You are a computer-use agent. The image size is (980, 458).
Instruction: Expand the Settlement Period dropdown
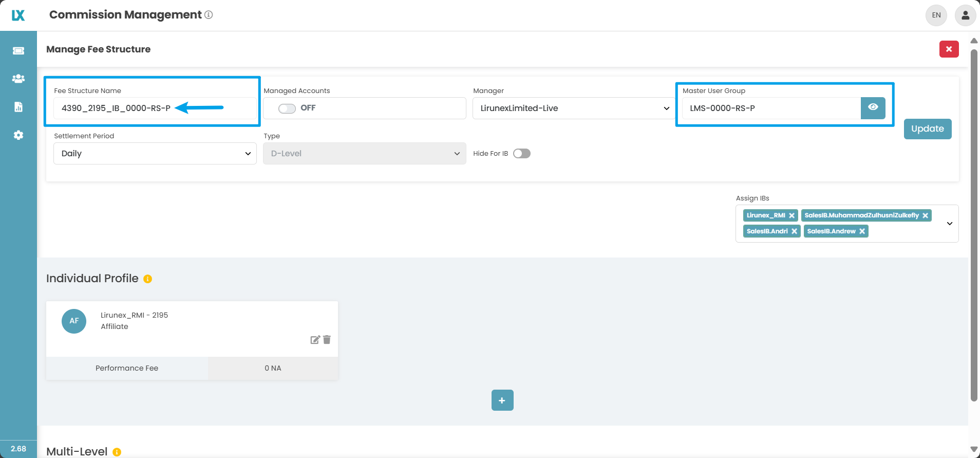coord(155,154)
